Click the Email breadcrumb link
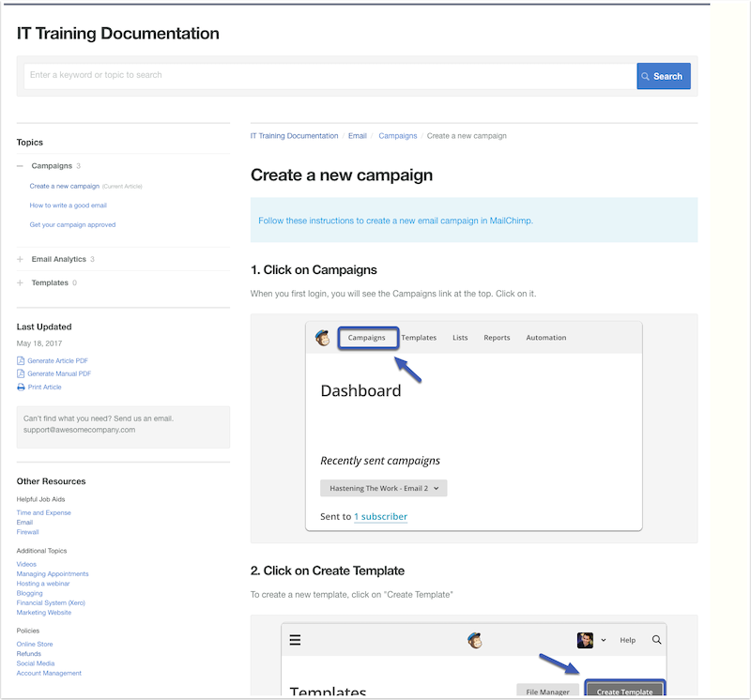The image size is (751, 700). [357, 135]
